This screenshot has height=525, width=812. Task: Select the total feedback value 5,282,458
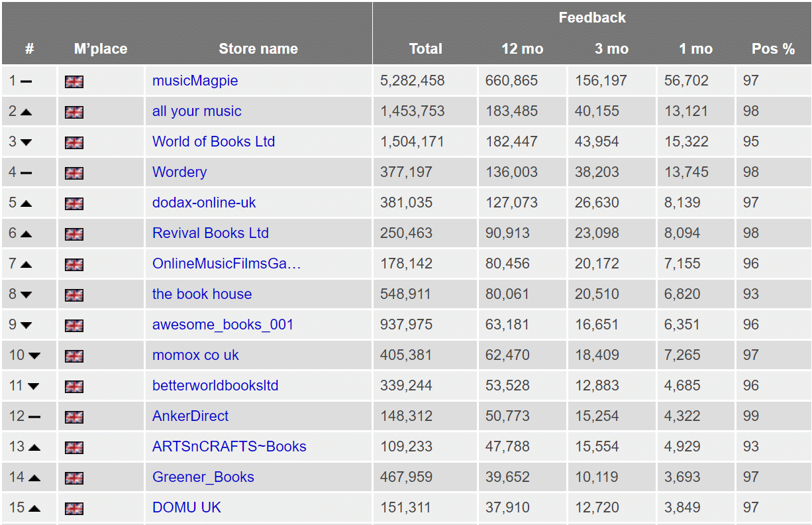click(x=413, y=81)
